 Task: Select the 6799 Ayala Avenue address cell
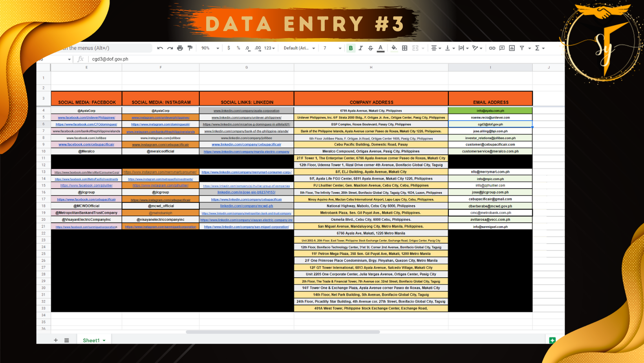[371, 111]
